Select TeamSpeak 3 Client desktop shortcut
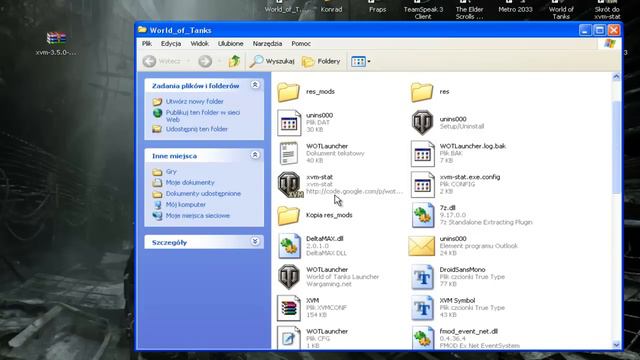Image resolution: width=640 pixels, height=360 pixels. (423, 10)
